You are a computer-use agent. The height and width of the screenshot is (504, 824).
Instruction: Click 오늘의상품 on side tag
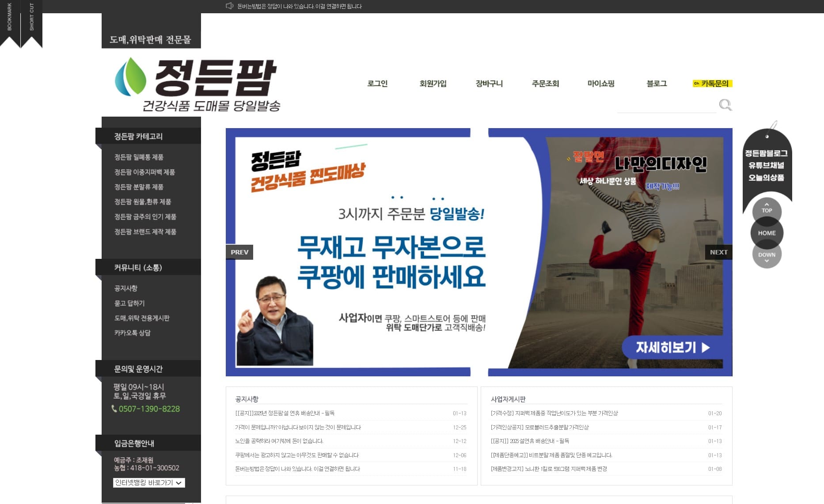767,178
